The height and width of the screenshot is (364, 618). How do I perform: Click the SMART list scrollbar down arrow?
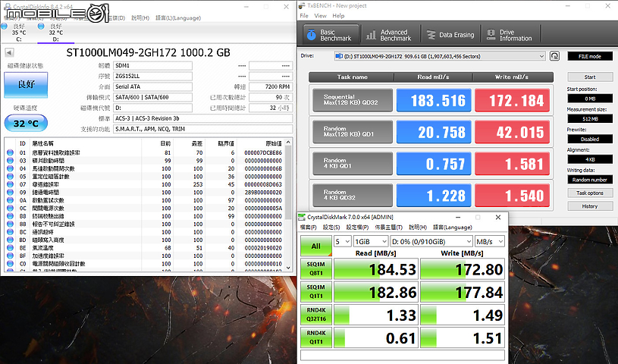(x=288, y=268)
